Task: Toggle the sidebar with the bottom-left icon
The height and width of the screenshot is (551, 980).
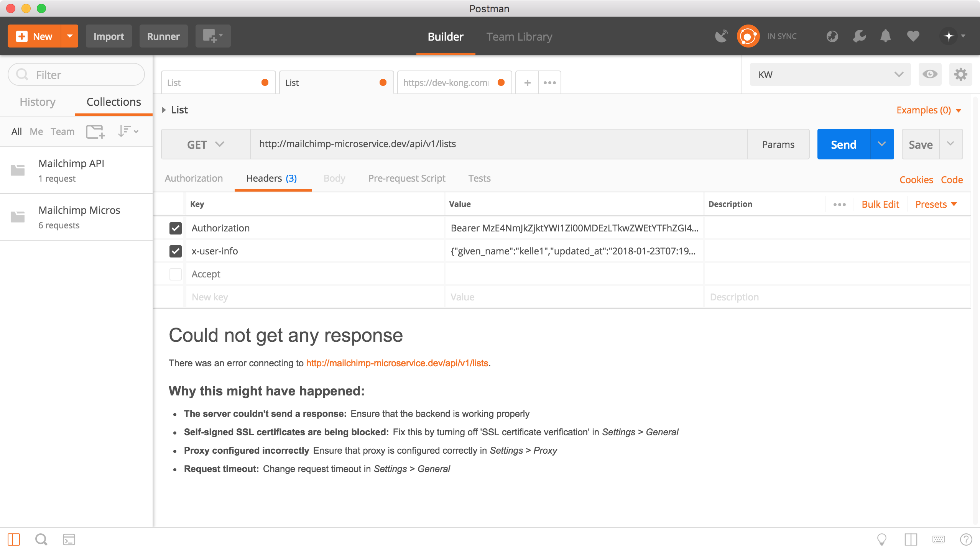Action: coord(13,540)
